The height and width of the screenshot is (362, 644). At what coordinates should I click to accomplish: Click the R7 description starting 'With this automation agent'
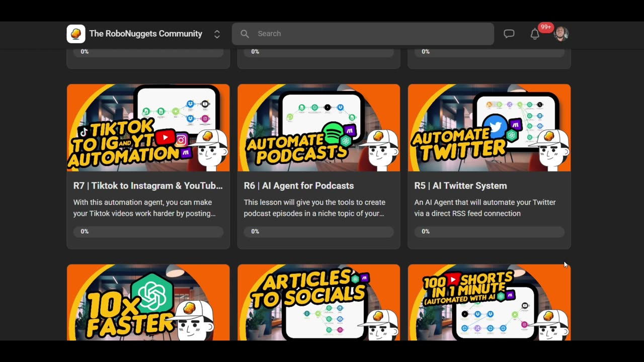(144, 208)
